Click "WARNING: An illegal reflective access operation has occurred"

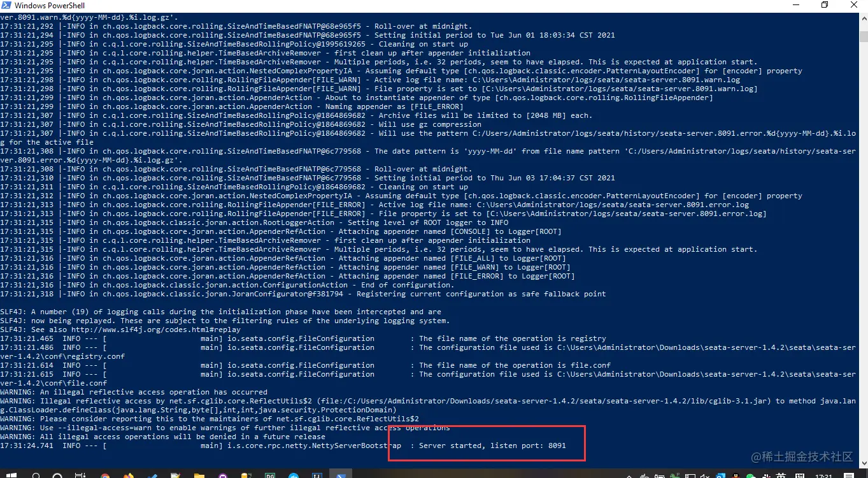click(x=134, y=392)
